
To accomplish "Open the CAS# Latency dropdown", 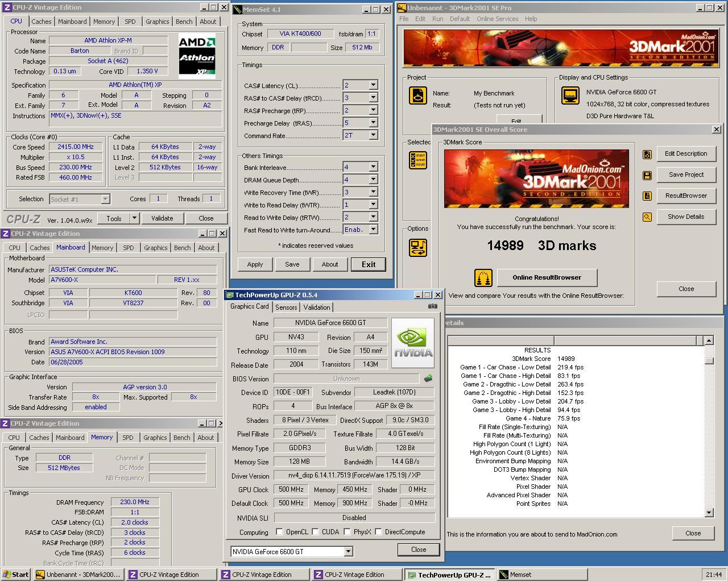I will [x=373, y=85].
